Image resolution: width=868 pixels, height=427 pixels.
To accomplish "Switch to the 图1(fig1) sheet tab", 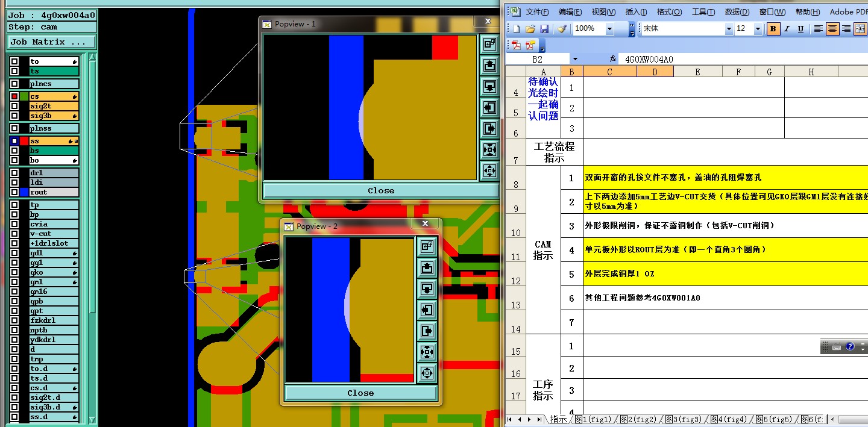I will click(x=593, y=419).
